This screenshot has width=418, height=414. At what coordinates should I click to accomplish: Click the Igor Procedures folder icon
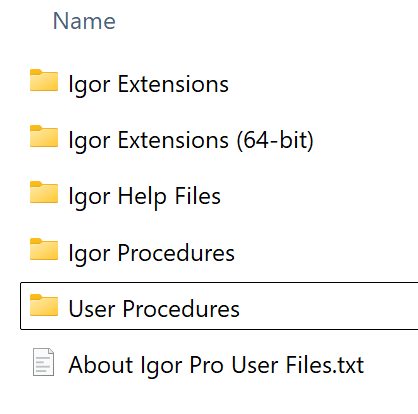click(44, 249)
